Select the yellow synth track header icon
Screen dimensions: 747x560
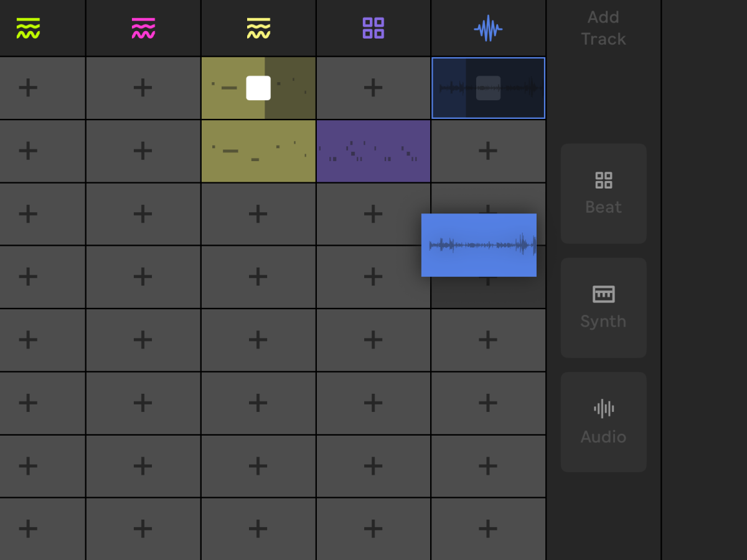coord(258,29)
